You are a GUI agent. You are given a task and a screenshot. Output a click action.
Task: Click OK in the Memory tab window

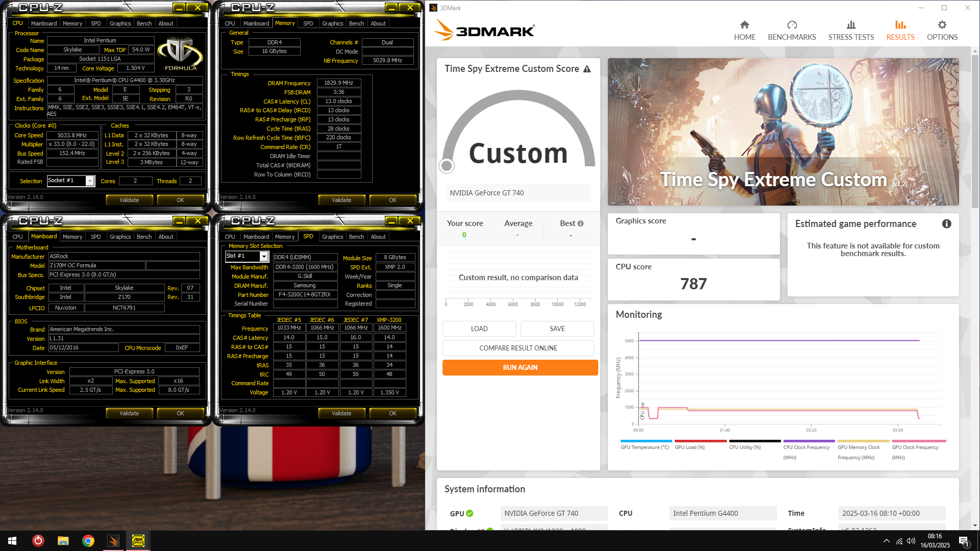pos(393,200)
